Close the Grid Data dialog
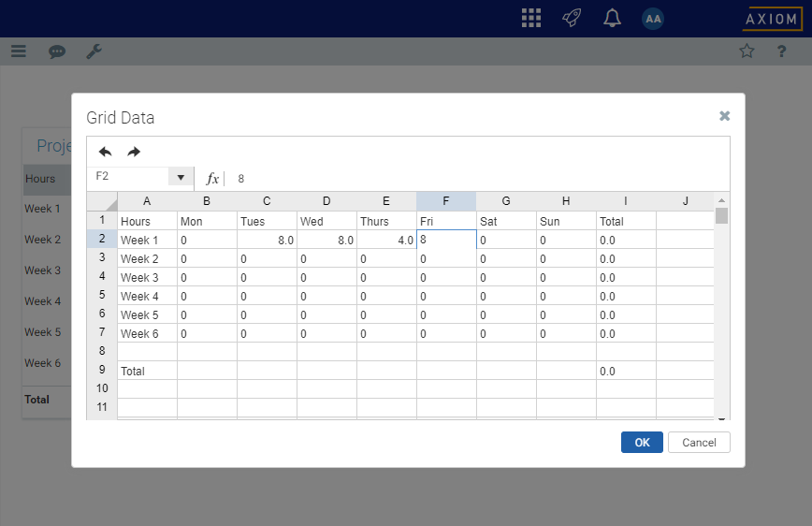812x526 pixels. pyautogui.click(x=724, y=116)
